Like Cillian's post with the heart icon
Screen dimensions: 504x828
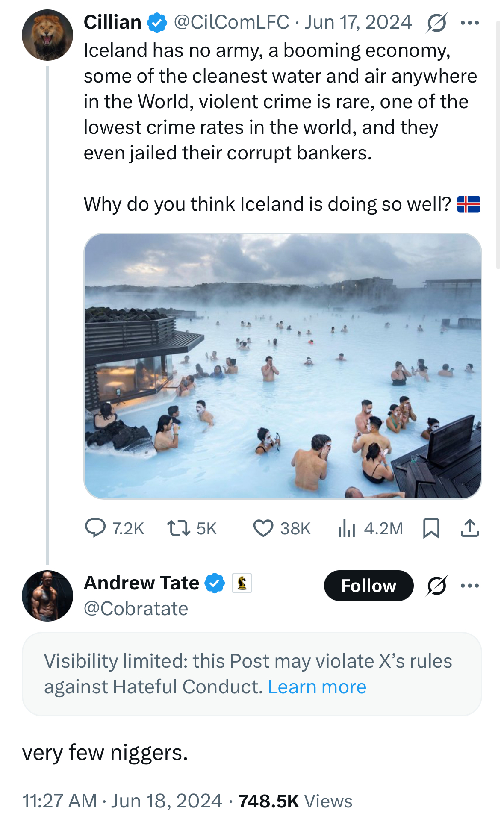coord(263,528)
